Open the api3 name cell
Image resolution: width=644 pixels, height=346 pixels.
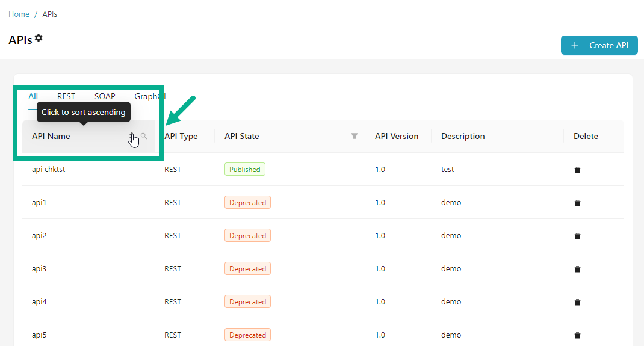(39, 269)
